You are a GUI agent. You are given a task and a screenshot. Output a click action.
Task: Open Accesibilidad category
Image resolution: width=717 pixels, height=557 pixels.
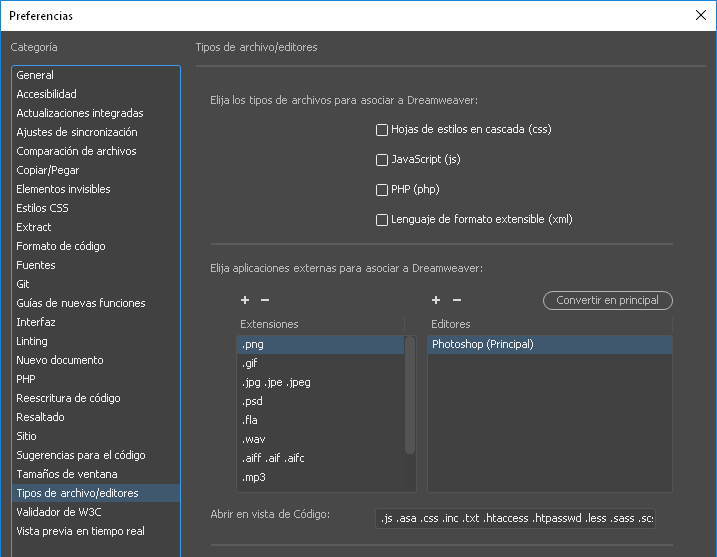coord(96,94)
